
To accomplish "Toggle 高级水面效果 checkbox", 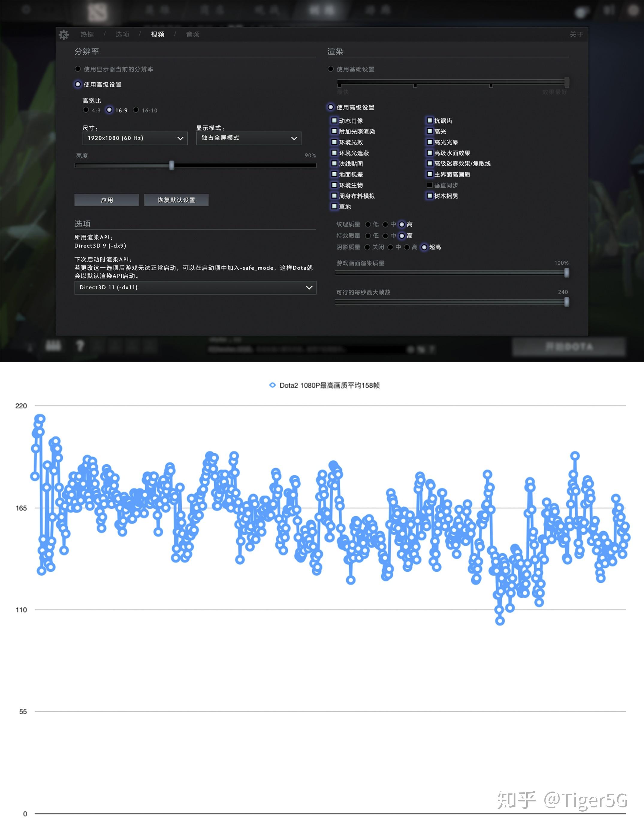I will [x=430, y=153].
